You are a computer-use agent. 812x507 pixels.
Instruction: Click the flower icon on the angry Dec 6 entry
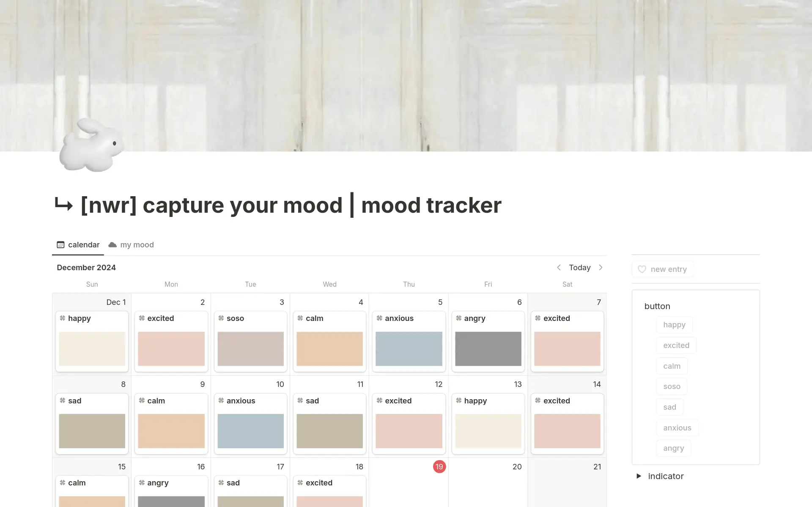pyautogui.click(x=459, y=318)
